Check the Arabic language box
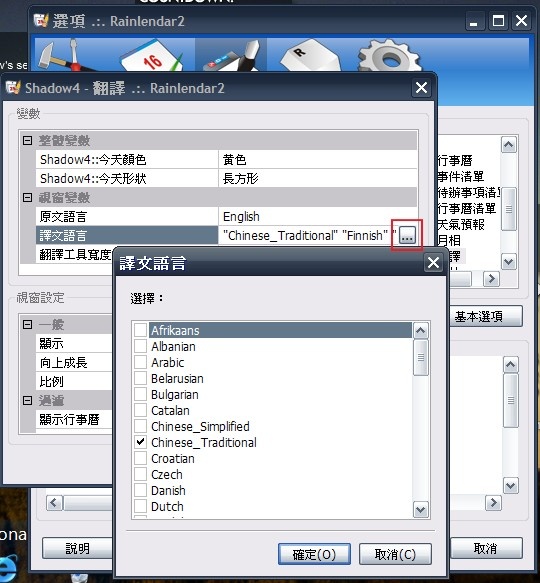The height and width of the screenshot is (583, 540). [x=140, y=362]
